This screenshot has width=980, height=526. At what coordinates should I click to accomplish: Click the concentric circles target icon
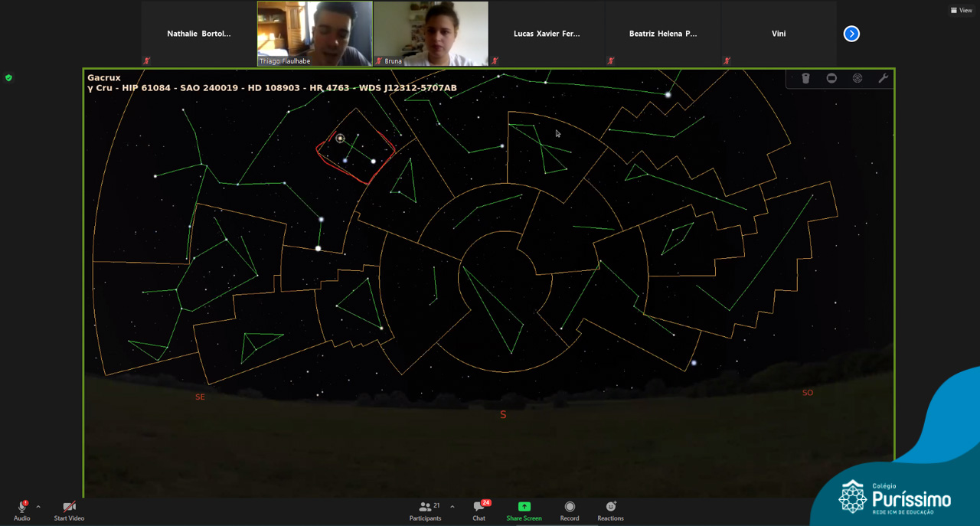click(857, 78)
